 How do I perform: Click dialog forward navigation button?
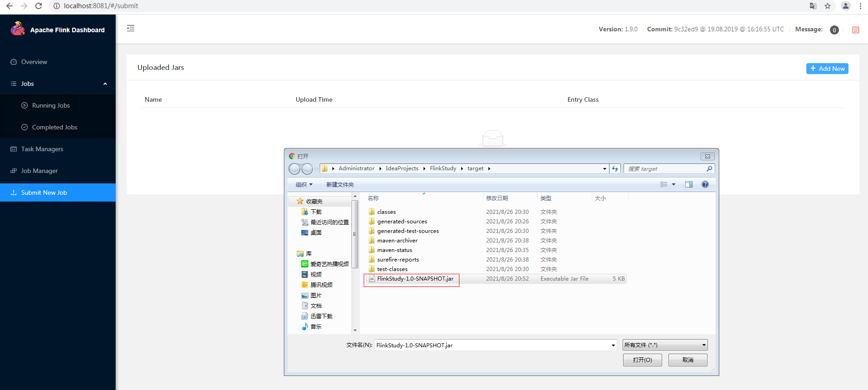pyautogui.click(x=307, y=169)
